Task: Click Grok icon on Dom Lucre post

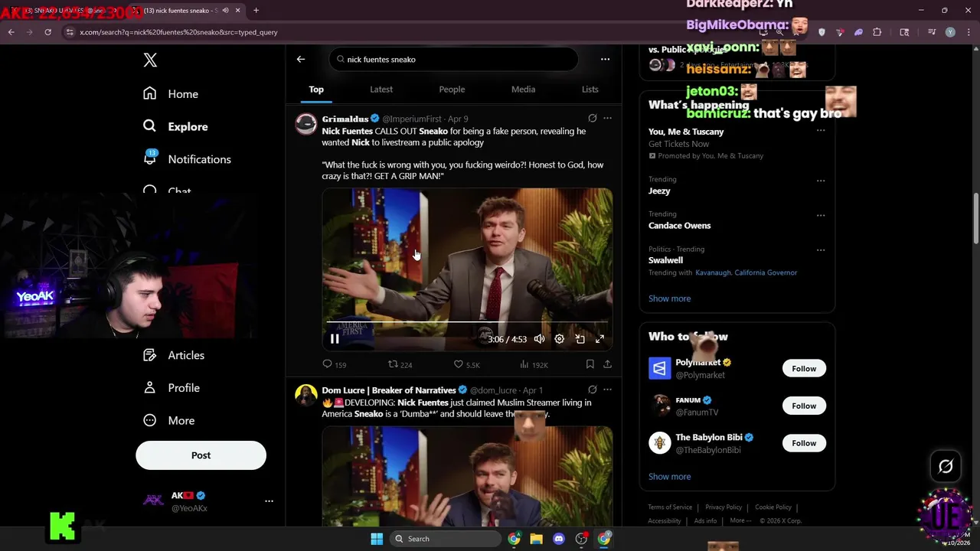Action: 592,390
